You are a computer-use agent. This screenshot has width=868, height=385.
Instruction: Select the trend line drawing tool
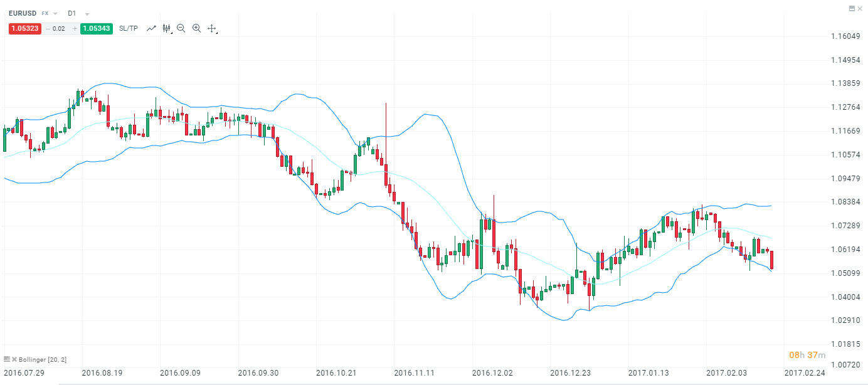pyautogui.click(x=151, y=28)
